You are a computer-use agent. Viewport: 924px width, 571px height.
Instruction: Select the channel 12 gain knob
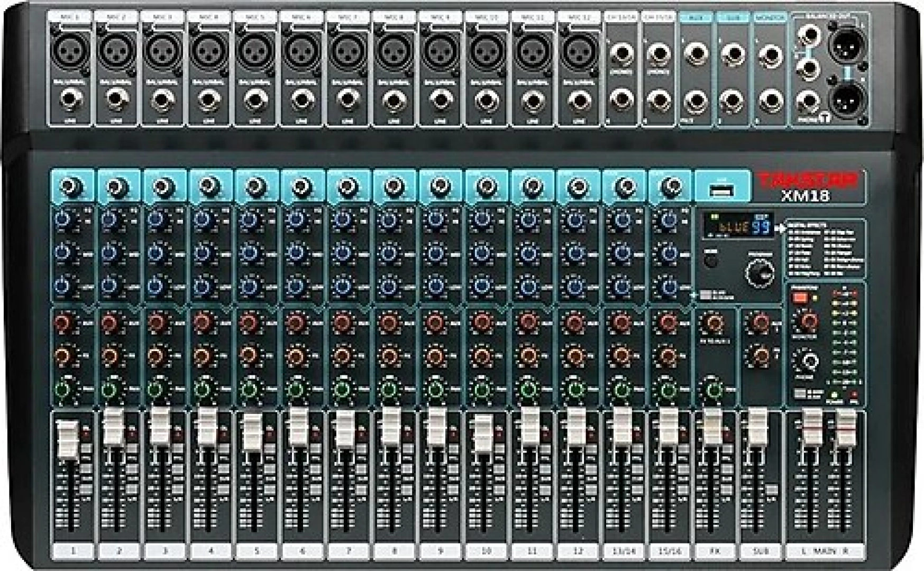578,186
